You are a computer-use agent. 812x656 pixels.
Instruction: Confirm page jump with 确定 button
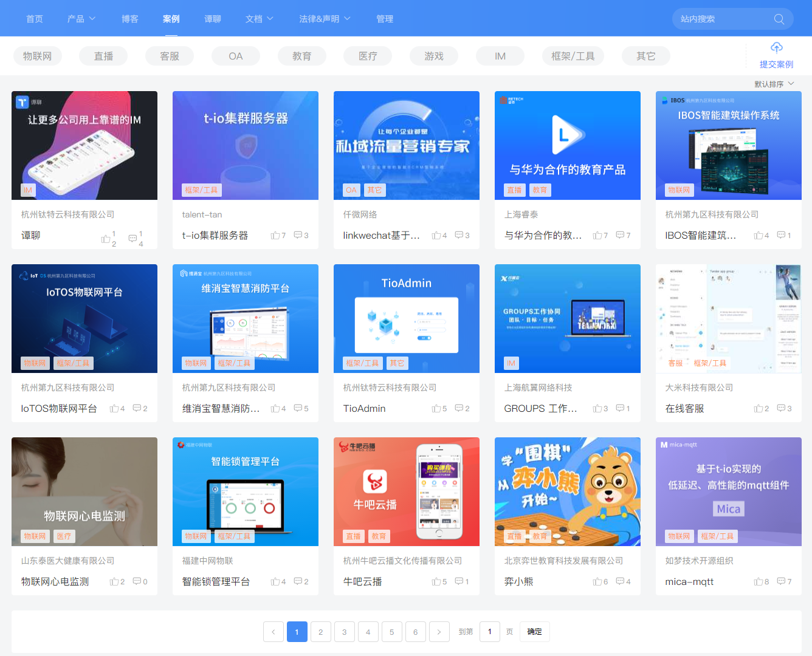coord(535,632)
